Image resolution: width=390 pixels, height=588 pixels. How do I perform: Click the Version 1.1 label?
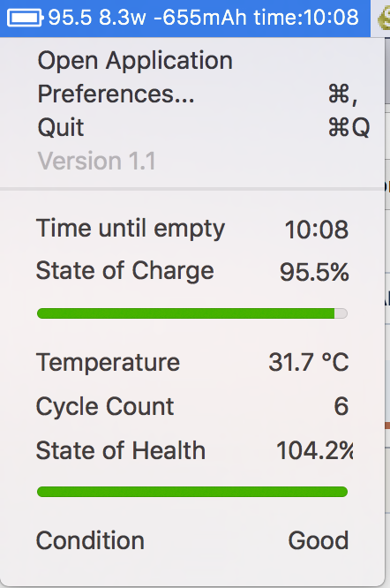[x=97, y=161]
